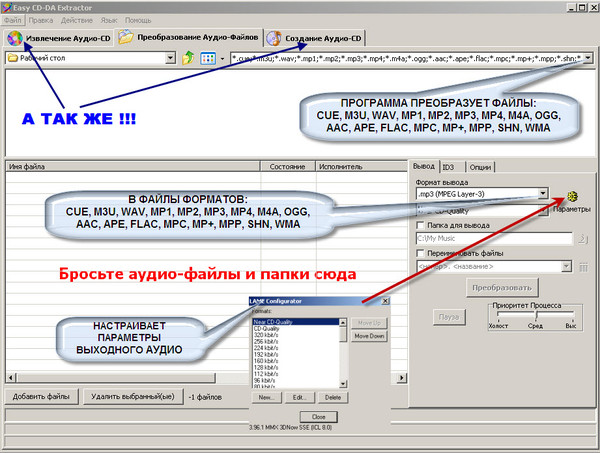Click the audio file conversion folder icon
The width and height of the screenshot is (600, 453).
126,37
